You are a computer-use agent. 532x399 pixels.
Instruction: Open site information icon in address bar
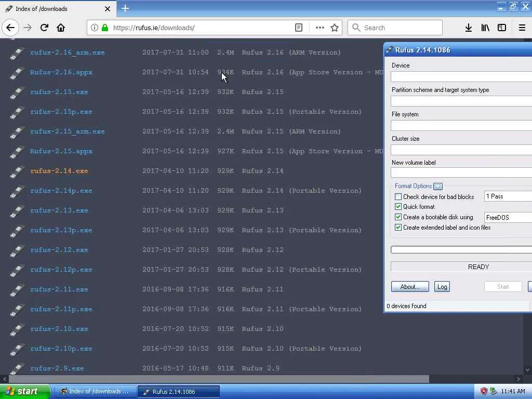click(95, 28)
